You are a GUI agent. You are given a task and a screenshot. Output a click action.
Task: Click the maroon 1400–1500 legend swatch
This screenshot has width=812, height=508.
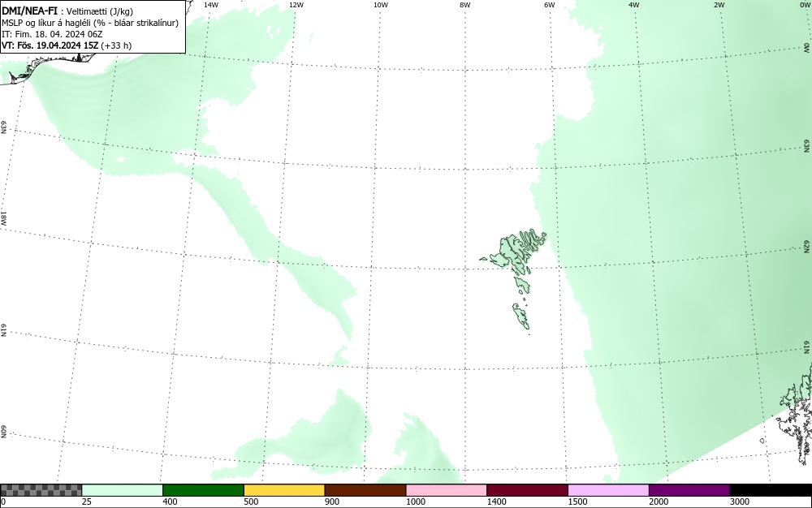coord(527,490)
